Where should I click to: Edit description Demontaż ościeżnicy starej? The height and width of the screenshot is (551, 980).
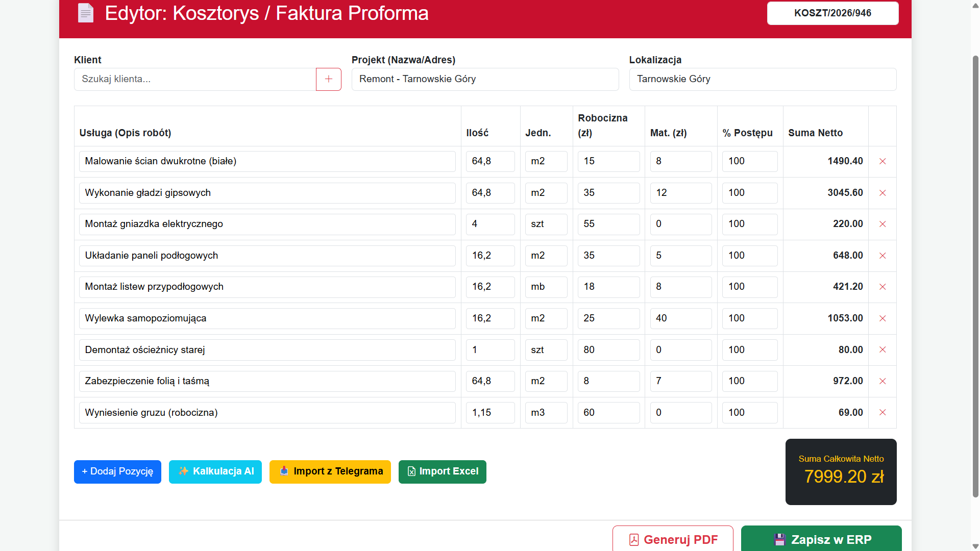coord(267,349)
